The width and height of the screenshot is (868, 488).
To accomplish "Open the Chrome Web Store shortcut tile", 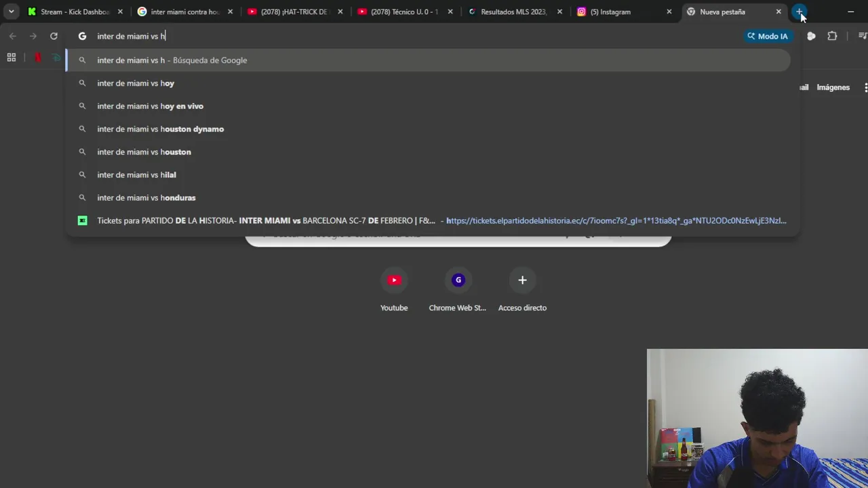I will coord(458,290).
